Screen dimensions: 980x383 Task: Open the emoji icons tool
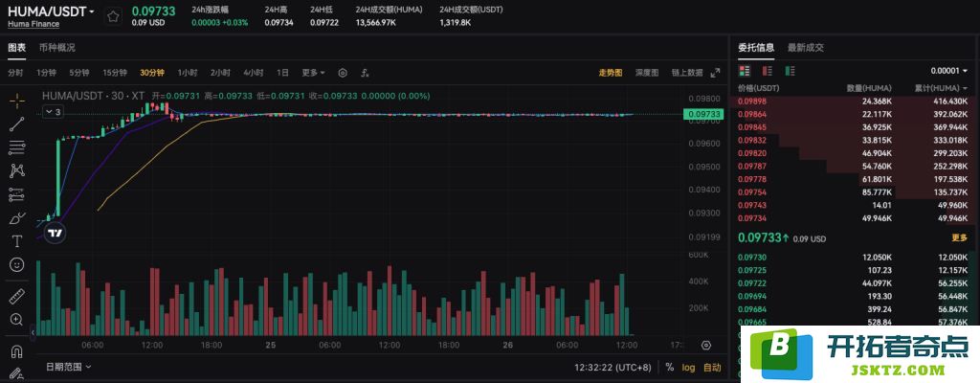17,264
